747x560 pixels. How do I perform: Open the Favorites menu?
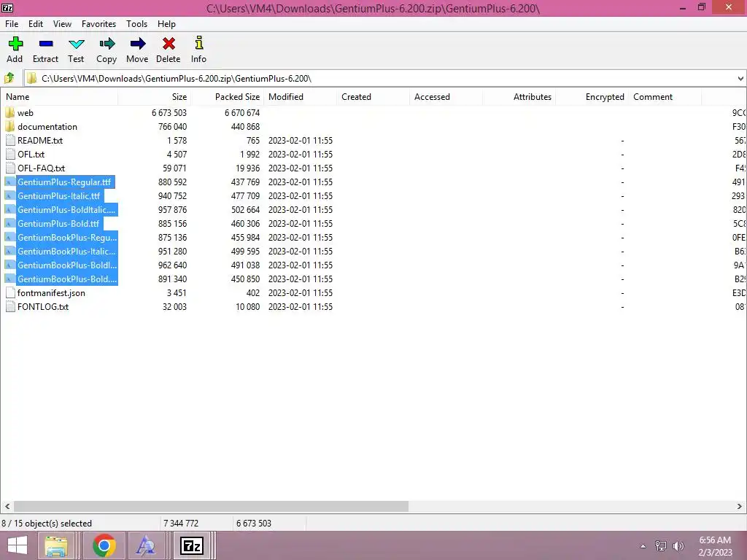[x=98, y=24]
